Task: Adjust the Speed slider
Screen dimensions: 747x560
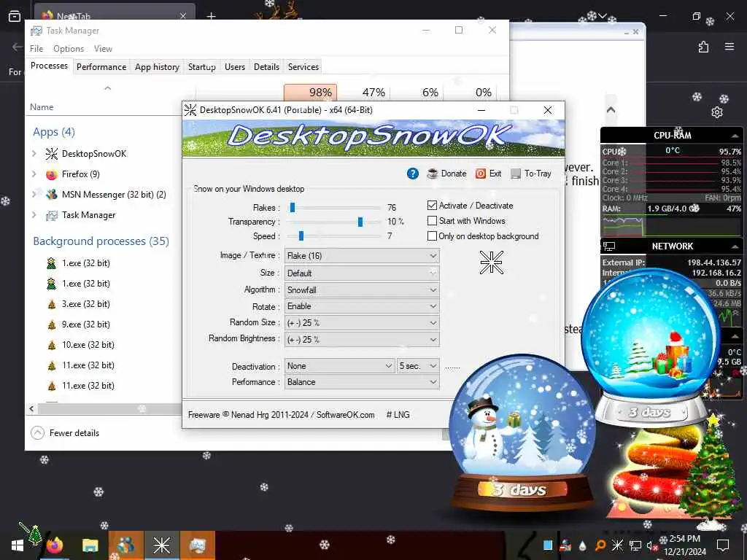Action: tap(301, 236)
